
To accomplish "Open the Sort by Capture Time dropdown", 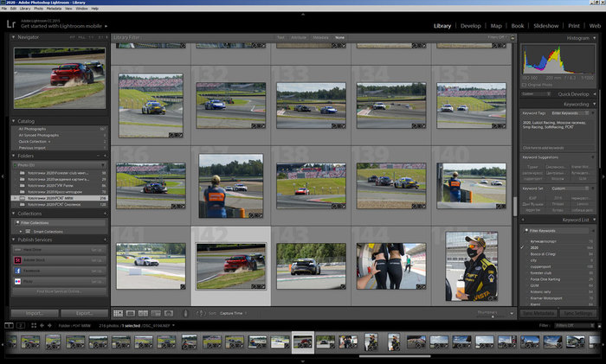I will pyautogui.click(x=231, y=313).
